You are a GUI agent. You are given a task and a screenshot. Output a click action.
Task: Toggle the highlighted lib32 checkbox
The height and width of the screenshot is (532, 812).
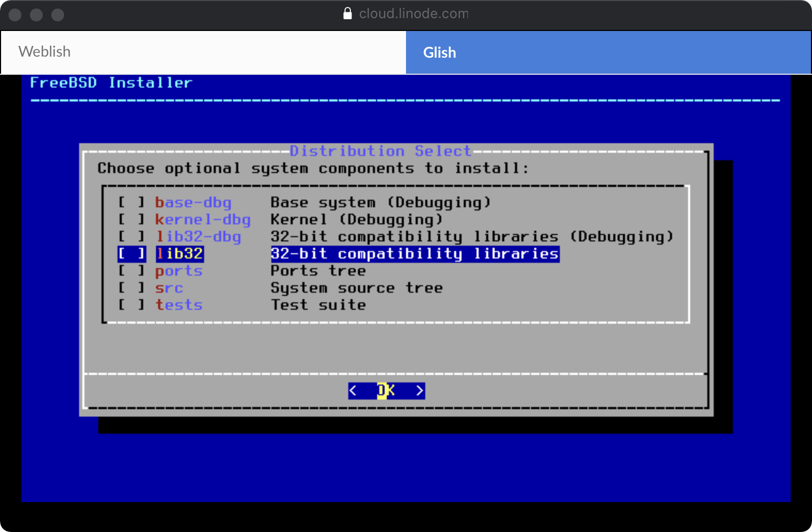click(x=131, y=254)
